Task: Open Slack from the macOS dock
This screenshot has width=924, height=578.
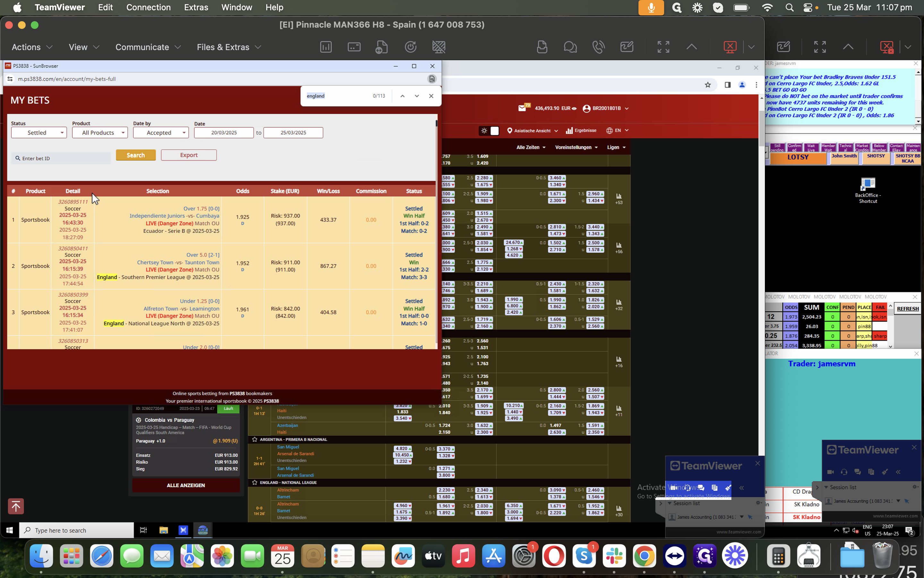Action: click(614, 556)
